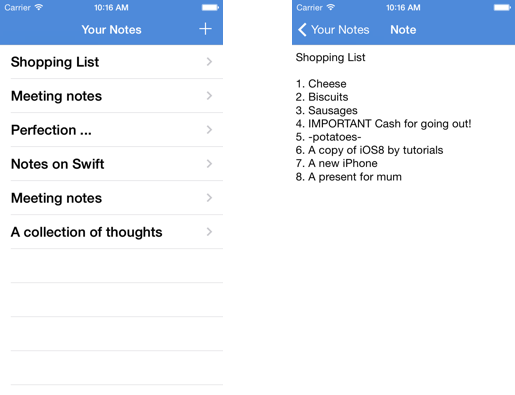Tap the Wi-Fi icon on the Note detail screen
Image resolution: width=515 pixels, height=395 pixels.
(331, 7)
